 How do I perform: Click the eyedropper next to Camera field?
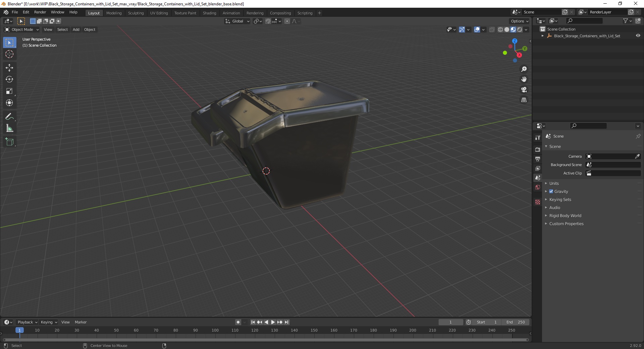coord(637,156)
